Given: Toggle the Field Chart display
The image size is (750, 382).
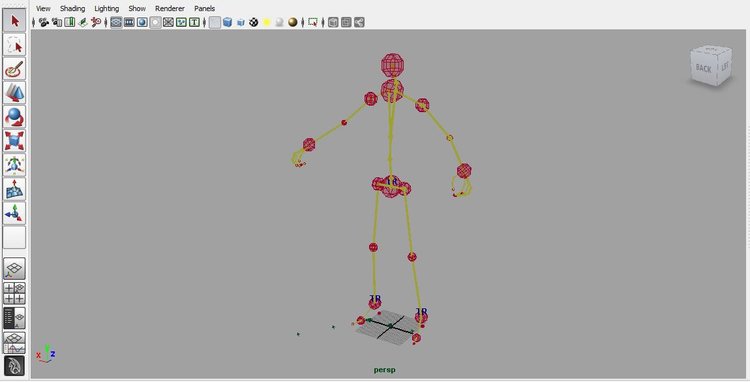Looking at the screenshot, I should click(168, 22).
